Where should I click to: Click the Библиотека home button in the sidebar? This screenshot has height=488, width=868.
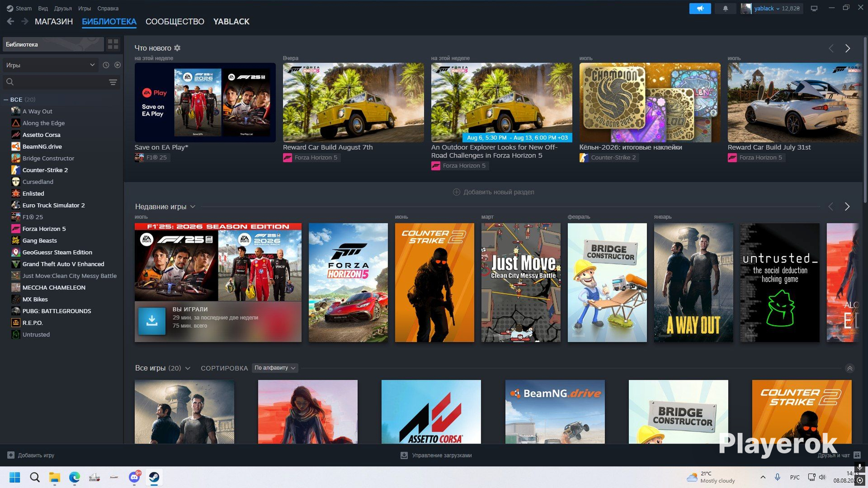tap(53, 44)
